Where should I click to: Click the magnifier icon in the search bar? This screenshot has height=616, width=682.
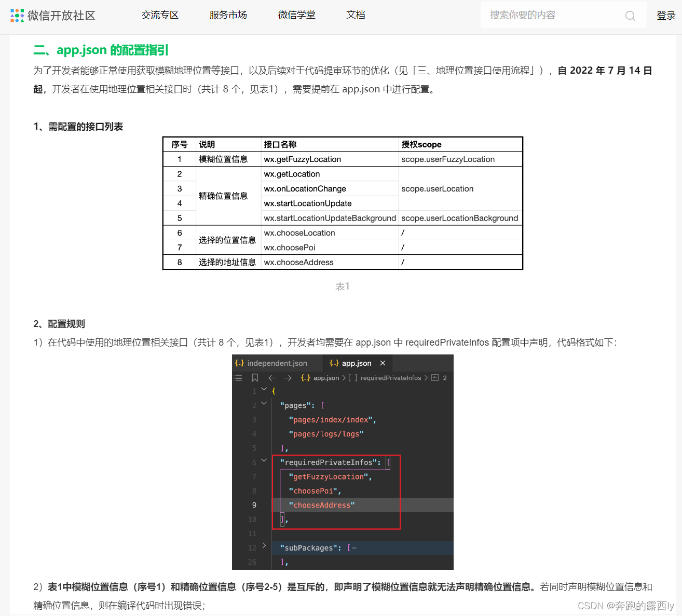tap(630, 15)
